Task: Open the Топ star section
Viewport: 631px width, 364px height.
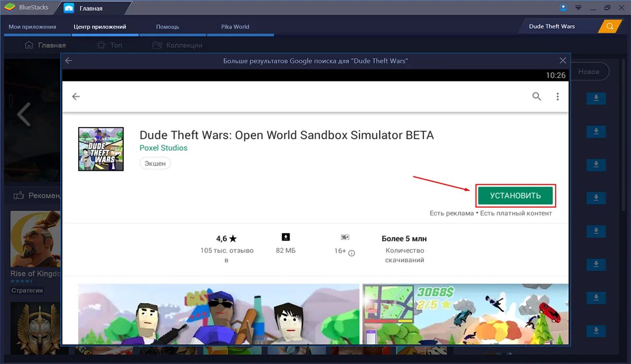Action: (109, 45)
